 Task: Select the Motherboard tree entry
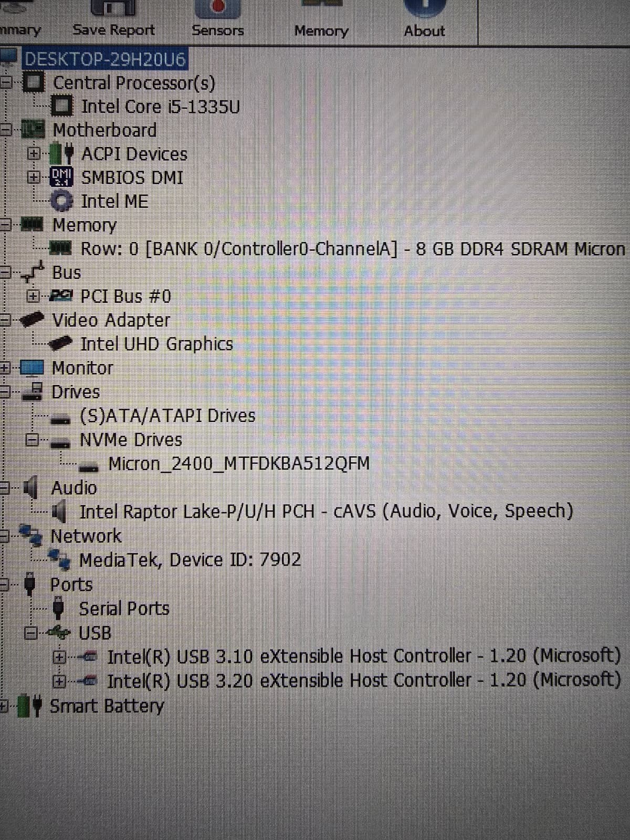tap(104, 130)
